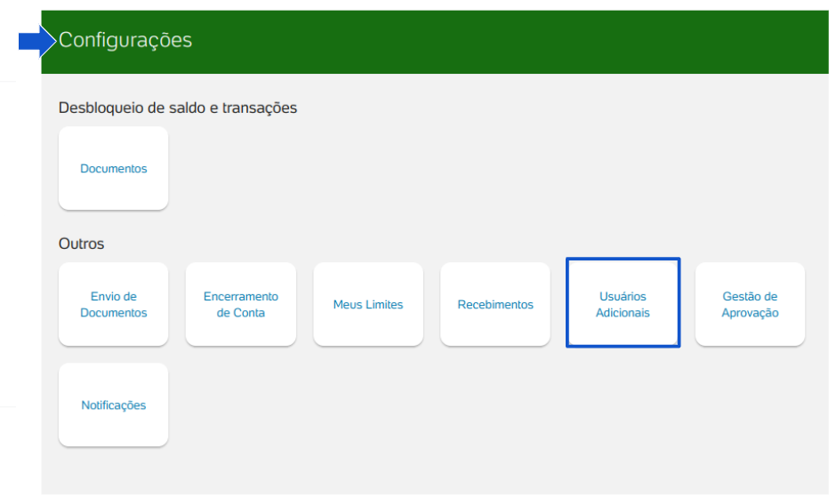Click the Configurações header title
The width and height of the screenshot is (836, 504).
pos(125,41)
